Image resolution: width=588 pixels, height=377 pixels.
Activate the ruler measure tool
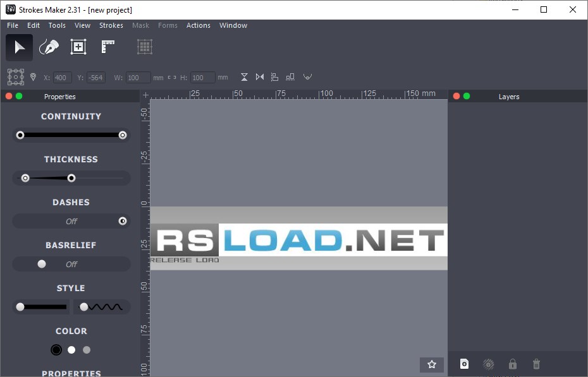(x=108, y=47)
